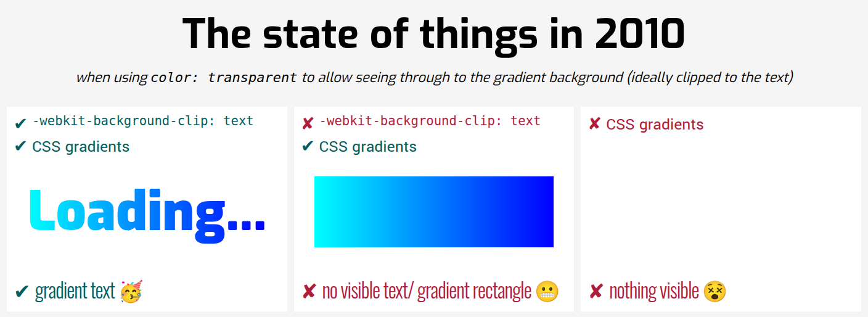The image size is (868, 317).
Task: Click the green checkmark next to first CSS gradients
Action: [x=21, y=147]
